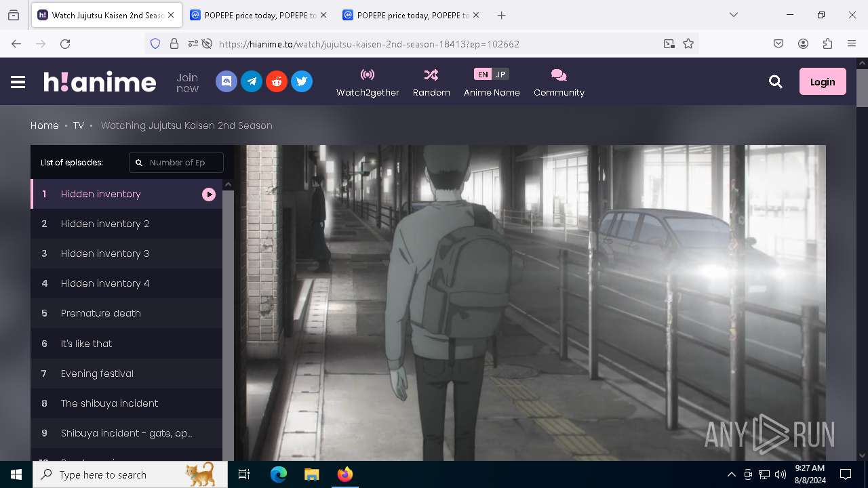The image size is (868, 488).
Task: Launch Microsoft Edge from taskbar
Action: [x=279, y=474]
